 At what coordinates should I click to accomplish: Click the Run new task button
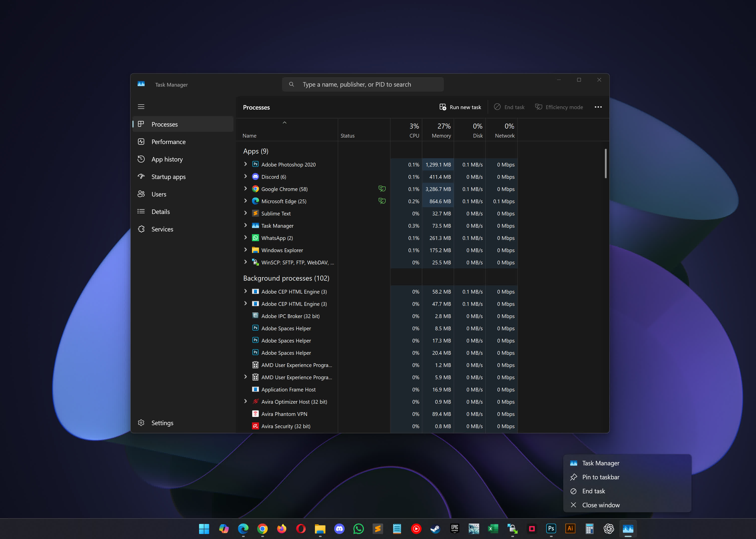(x=460, y=107)
